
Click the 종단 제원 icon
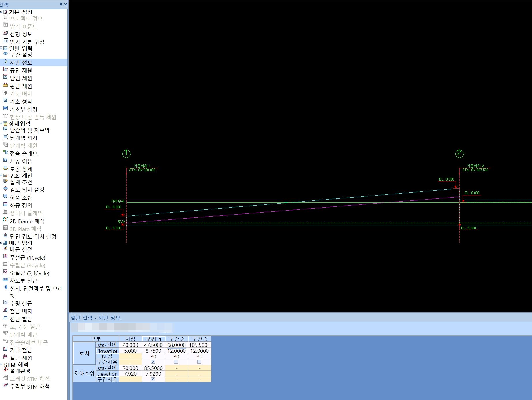coord(5,69)
